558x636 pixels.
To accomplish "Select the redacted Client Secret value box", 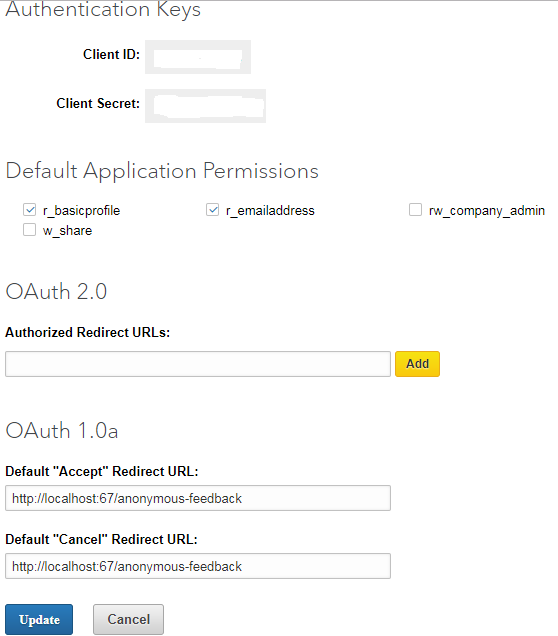I will [206, 106].
